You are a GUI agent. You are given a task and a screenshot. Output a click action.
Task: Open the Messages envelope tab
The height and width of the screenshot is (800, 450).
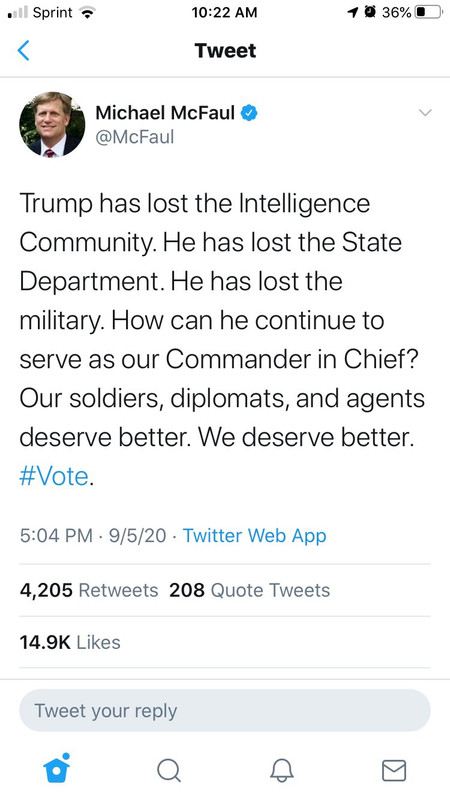(394, 770)
